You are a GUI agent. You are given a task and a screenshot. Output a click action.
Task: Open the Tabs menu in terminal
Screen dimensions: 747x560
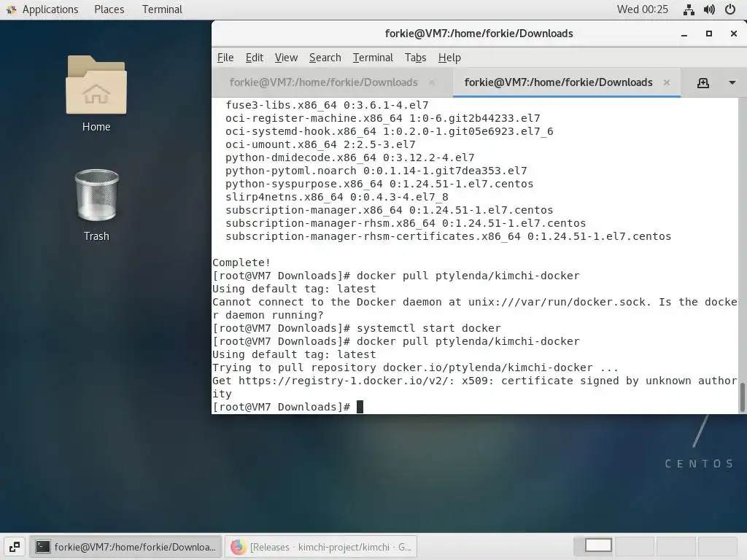(x=415, y=58)
